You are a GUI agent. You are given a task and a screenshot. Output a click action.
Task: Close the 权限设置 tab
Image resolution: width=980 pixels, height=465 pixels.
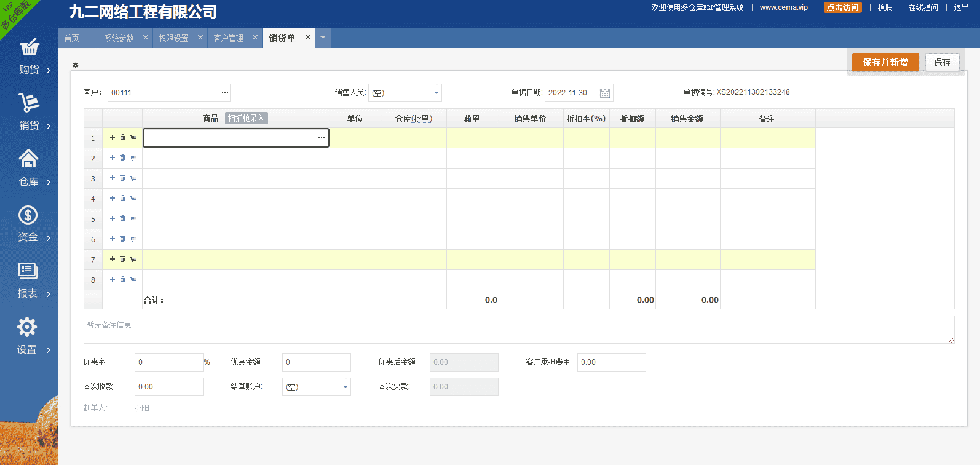[x=200, y=38]
